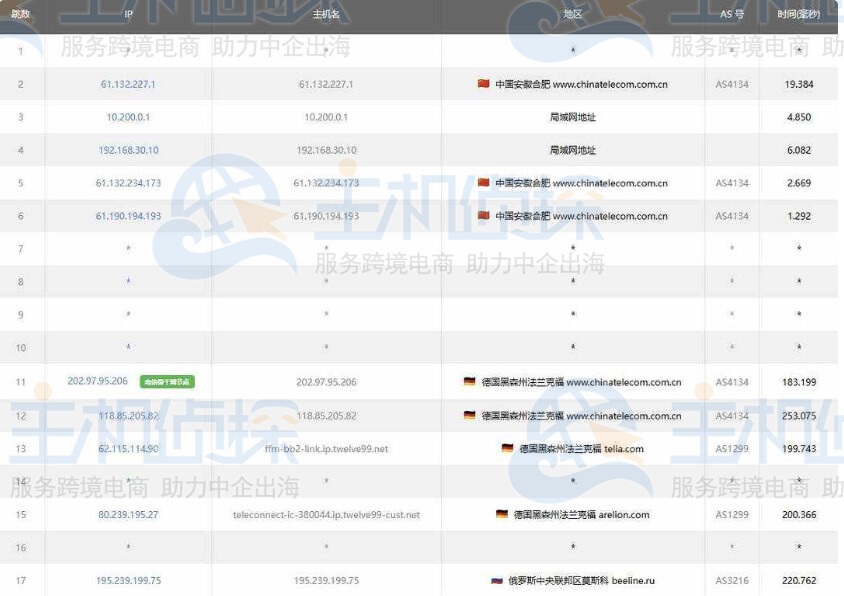Image resolution: width=844 pixels, height=596 pixels.
Task: Click the German flag in hop 11 row
Action: (469, 382)
